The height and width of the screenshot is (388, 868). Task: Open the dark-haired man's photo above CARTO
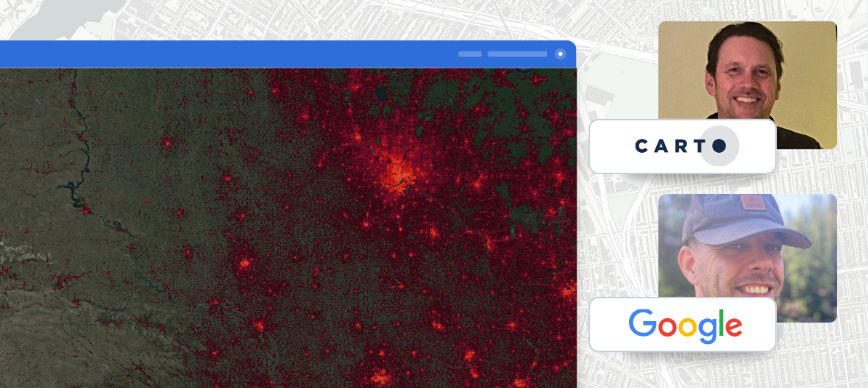[x=747, y=85]
